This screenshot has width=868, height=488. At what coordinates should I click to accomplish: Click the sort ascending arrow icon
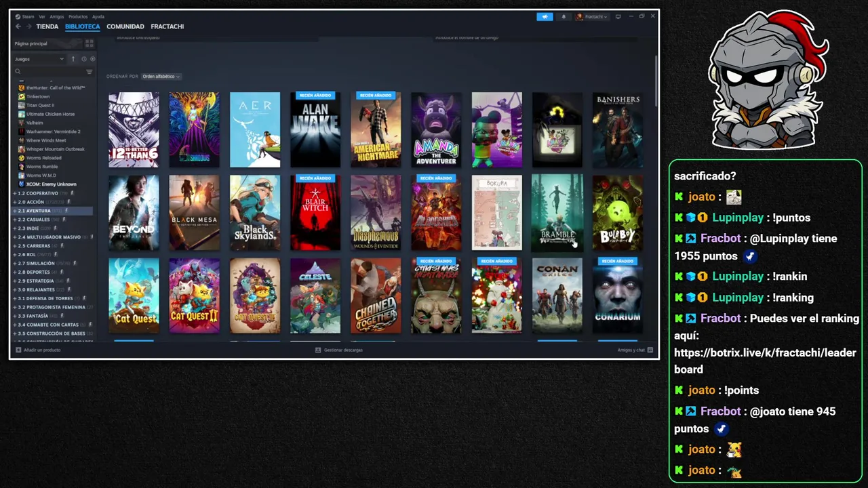tap(73, 59)
